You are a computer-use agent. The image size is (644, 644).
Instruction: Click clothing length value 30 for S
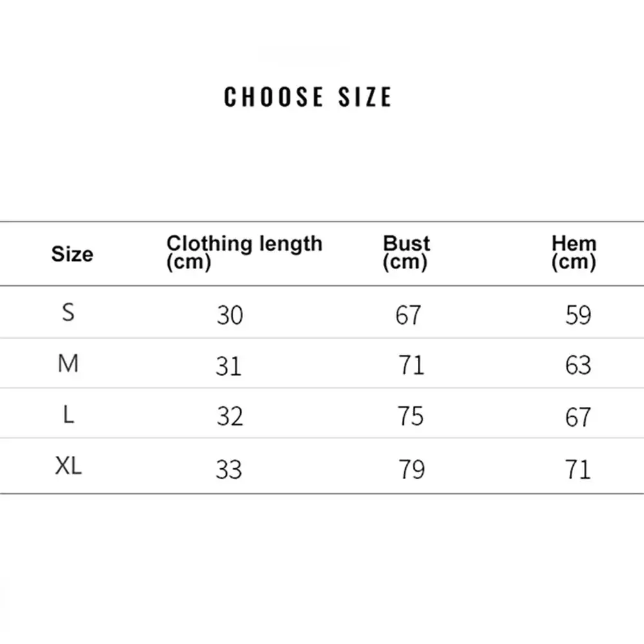(x=229, y=316)
